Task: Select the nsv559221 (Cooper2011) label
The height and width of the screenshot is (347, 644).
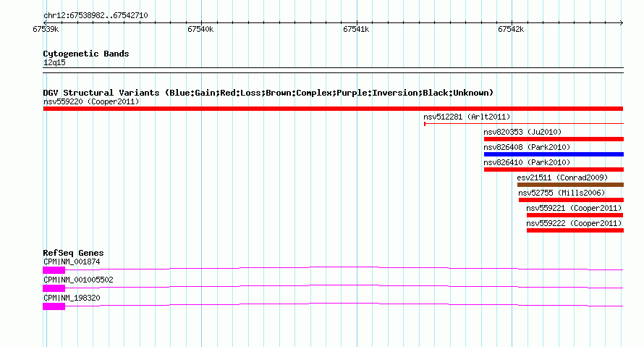Action: tap(575, 208)
